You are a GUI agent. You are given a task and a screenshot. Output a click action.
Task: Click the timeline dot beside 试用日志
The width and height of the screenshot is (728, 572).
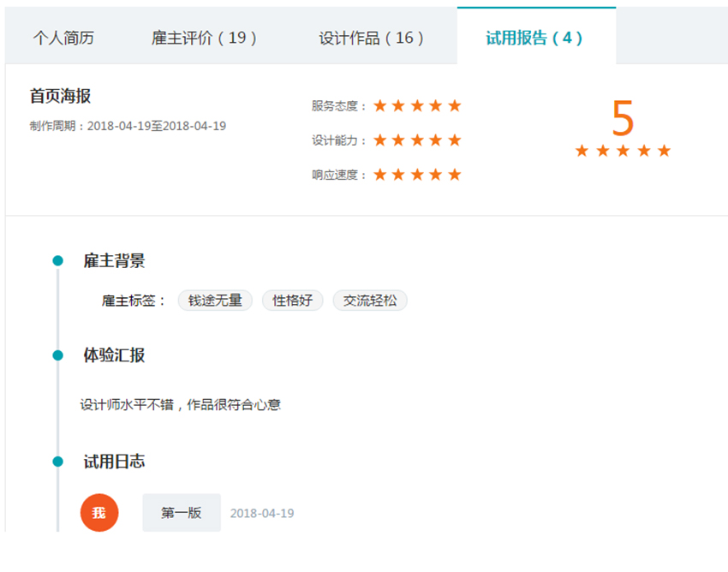click(57, 462)
